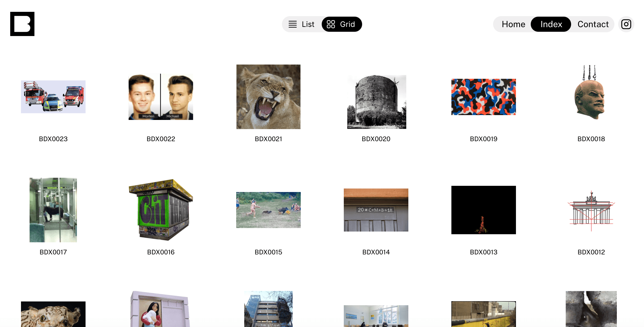Open the roaring lioness image
Screen dimensions: 644x327
pos(268,97)
